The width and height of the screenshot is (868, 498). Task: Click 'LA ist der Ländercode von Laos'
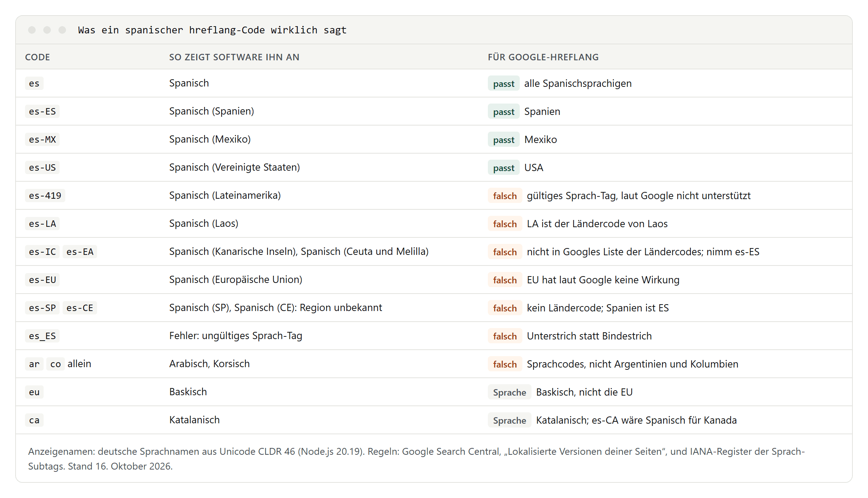tap(597, 224)
